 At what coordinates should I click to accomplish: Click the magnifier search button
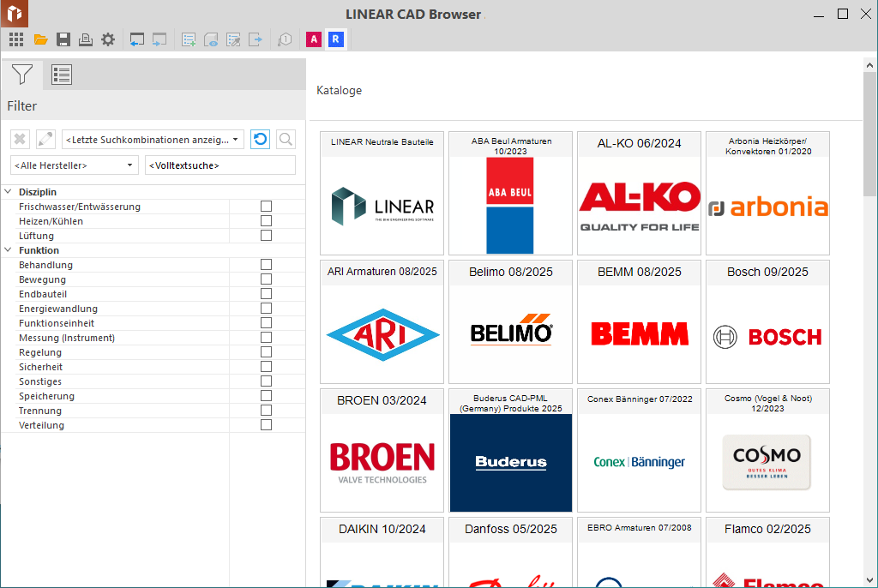coord(286,139)
